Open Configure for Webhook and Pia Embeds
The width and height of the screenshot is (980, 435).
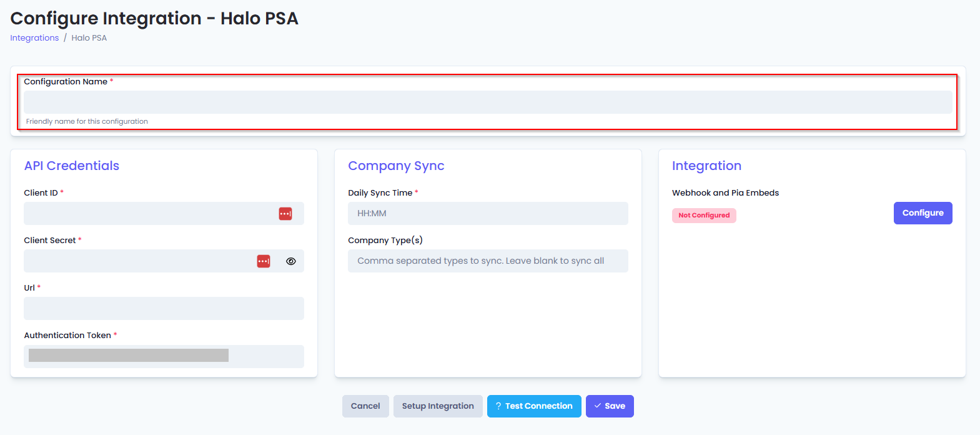[922, 213]
